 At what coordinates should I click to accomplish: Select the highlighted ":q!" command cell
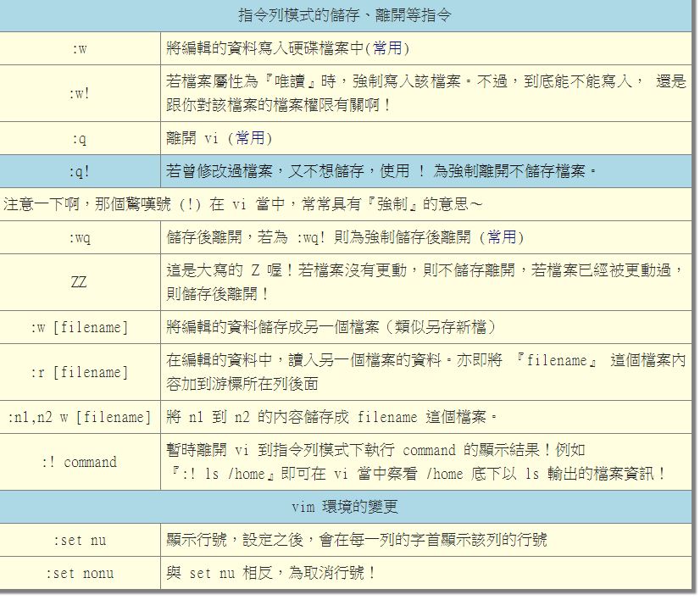(80, 172)
